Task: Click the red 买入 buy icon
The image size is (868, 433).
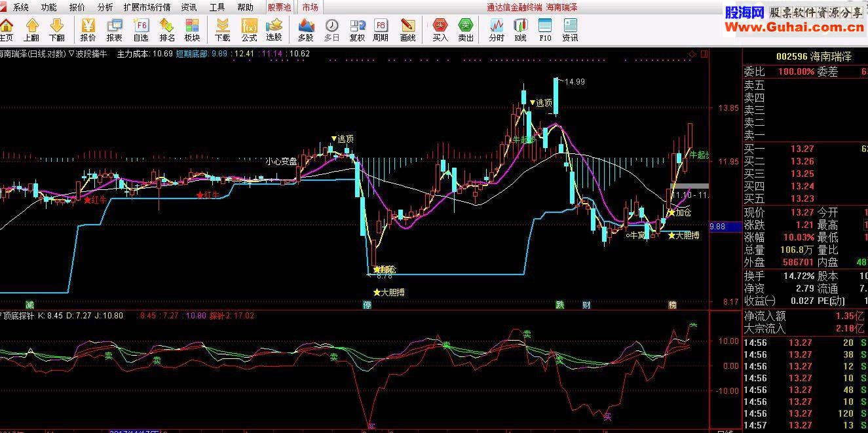Action: [x=440, y=30]
